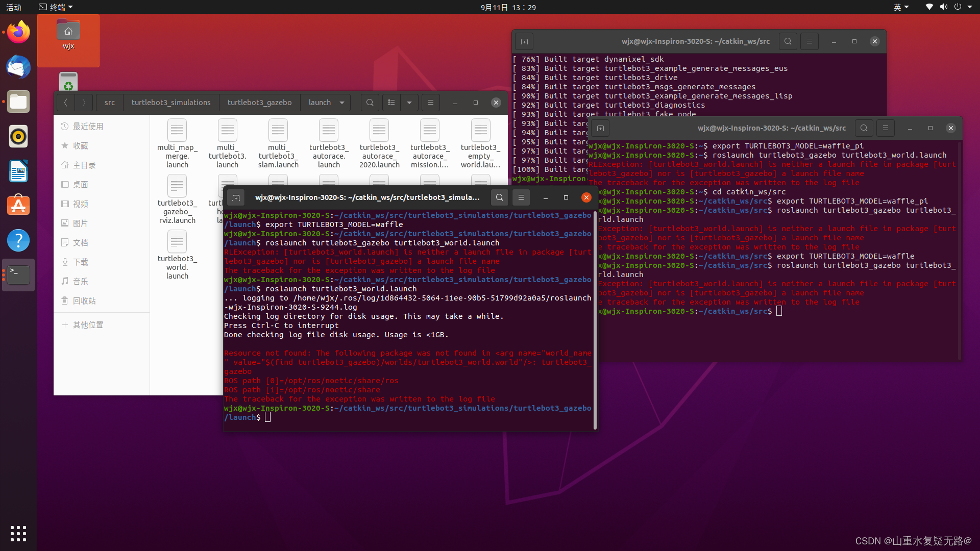Open menu in the build-output terminal window
Image resolution: width=980 pixels, height=551 pixels.
(810, 41)
